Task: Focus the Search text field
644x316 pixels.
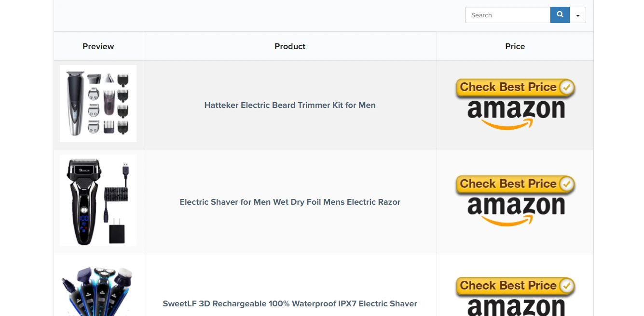Action: click(507, 15)
